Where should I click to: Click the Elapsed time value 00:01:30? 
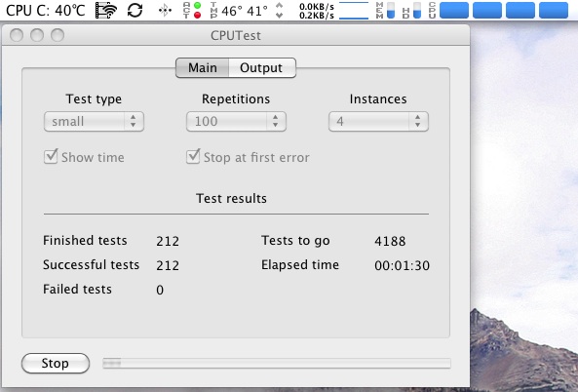[403, 265]
